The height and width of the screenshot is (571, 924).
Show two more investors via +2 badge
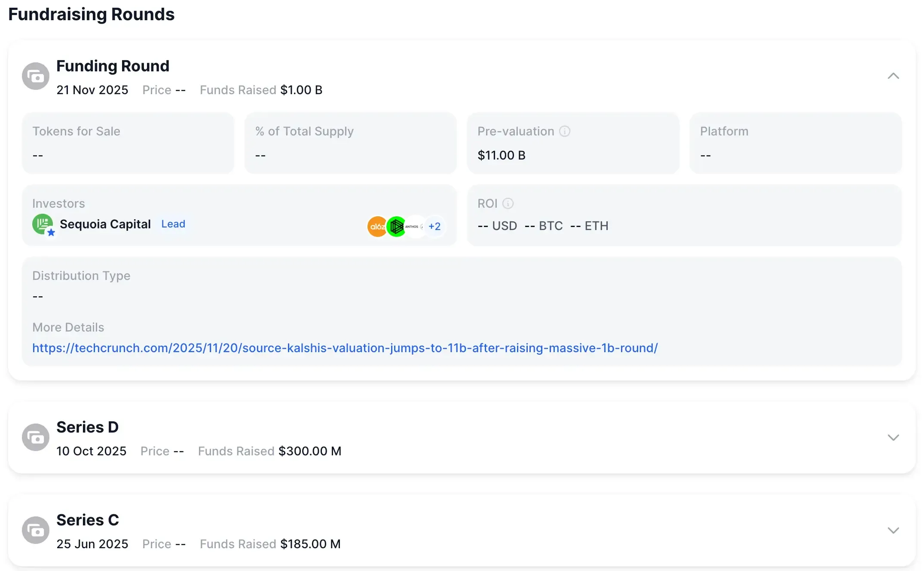click(x=434, y=226)
